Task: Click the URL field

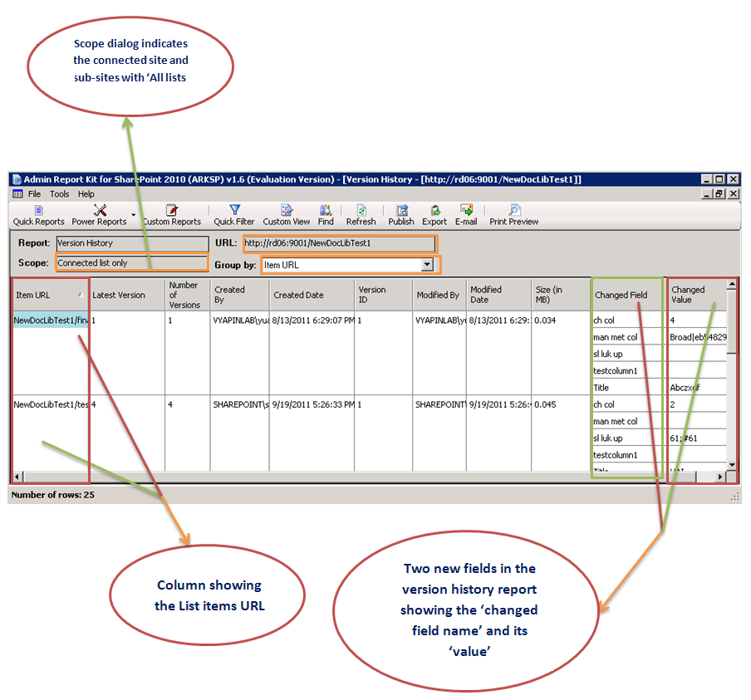Action: 340,243
